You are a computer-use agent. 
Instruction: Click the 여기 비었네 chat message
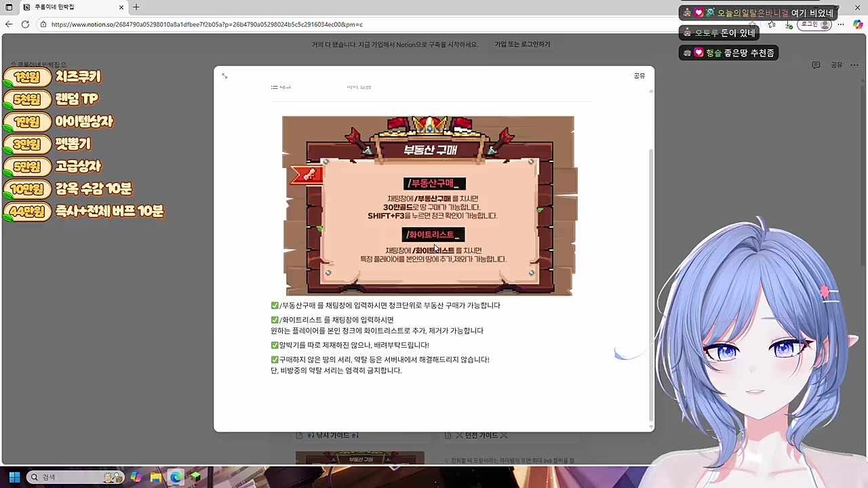pos(758,13)
